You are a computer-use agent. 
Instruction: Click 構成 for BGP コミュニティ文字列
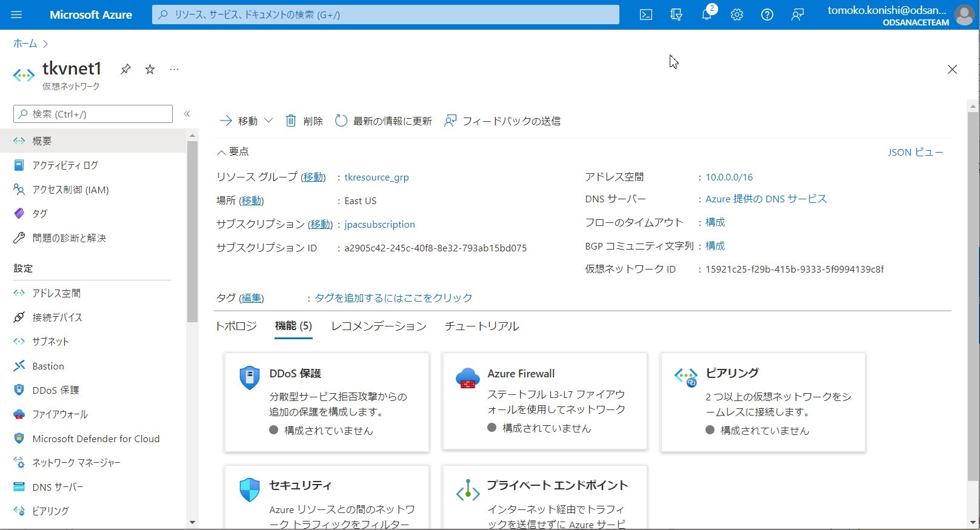[x=715, y=246]
